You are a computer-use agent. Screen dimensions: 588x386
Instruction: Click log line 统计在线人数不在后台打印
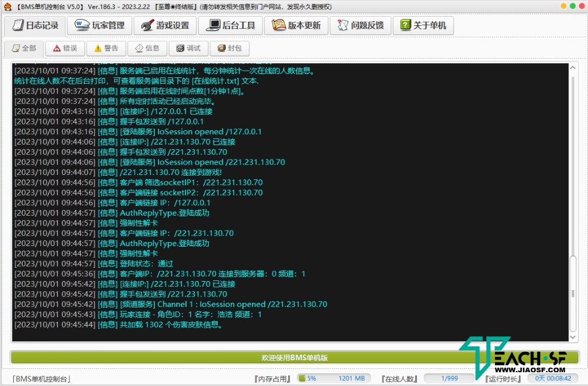point(136,81)
